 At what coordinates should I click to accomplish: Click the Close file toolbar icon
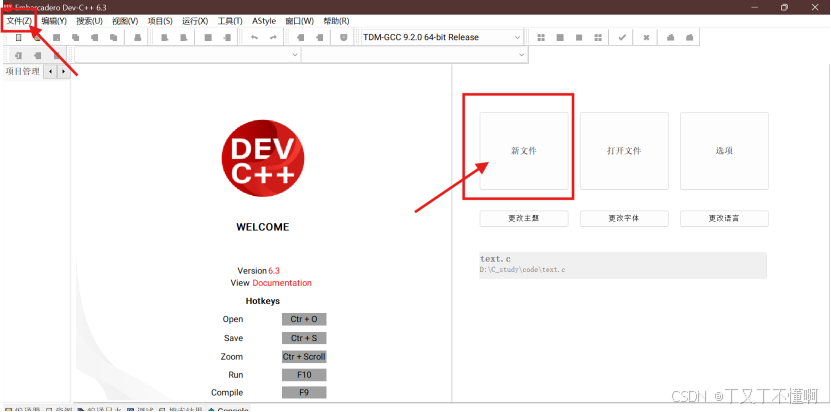point(95,38)
